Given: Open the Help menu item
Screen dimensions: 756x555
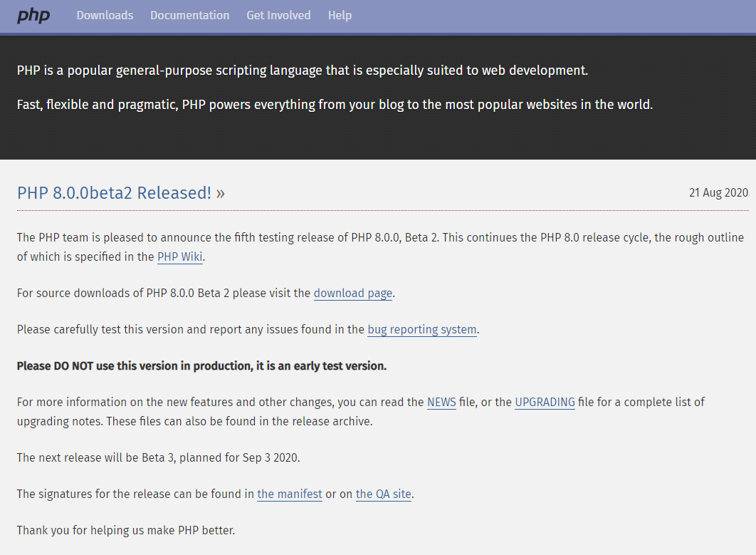Looking at the screenshot, I should click(340, 16).
